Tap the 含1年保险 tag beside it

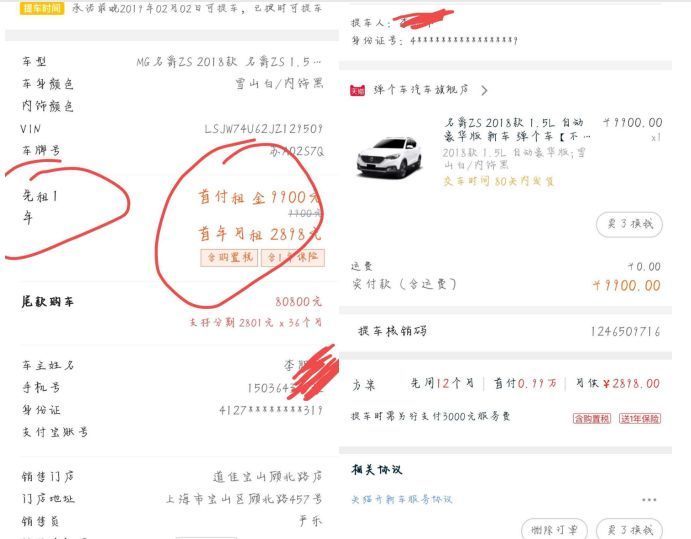tap(293, 257)
